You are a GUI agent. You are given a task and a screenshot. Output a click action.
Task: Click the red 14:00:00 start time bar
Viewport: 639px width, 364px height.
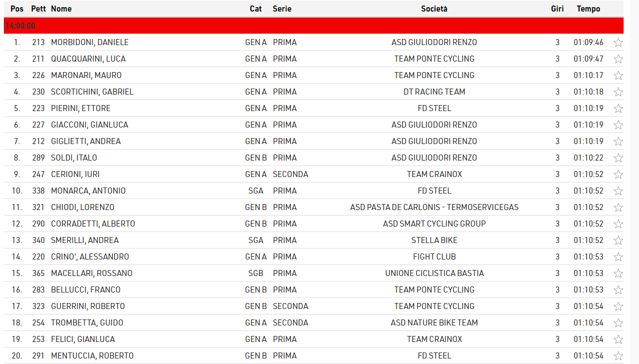tap(313, 26)
